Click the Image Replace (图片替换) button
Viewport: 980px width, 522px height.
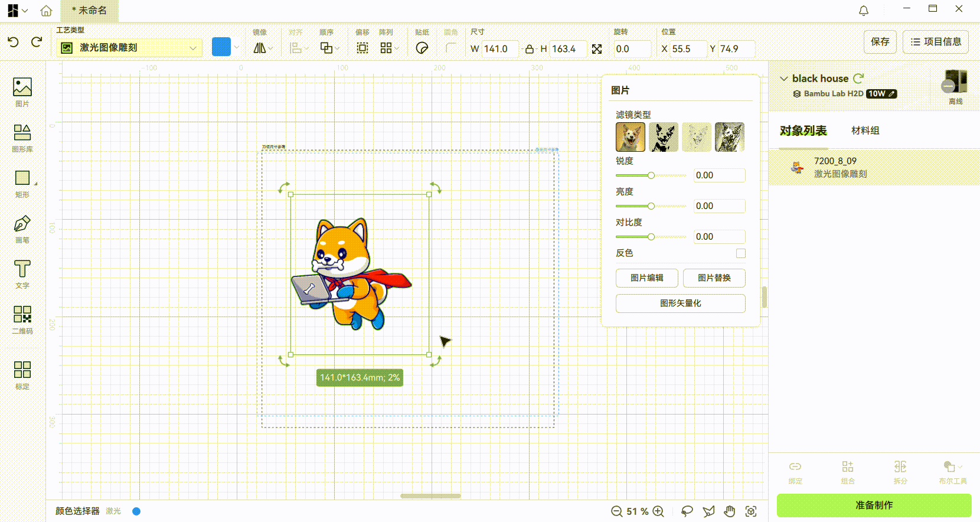tap(714, 278)
